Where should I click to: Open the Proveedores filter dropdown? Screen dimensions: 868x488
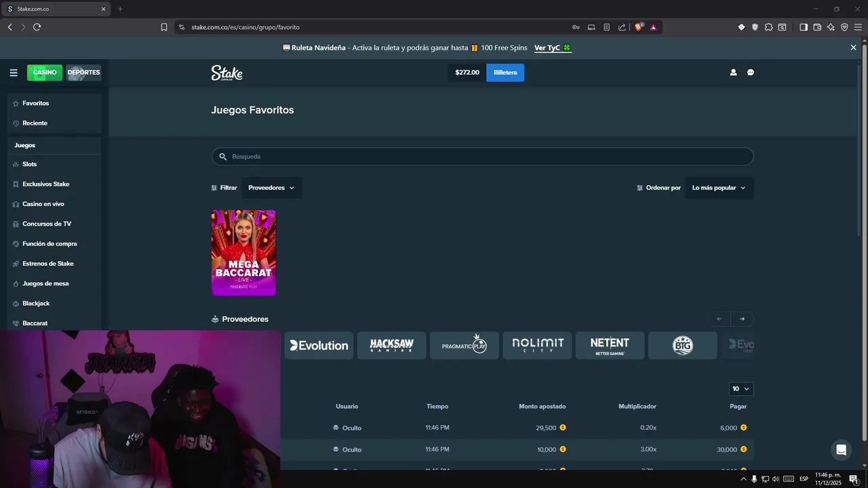pos(271,188)
